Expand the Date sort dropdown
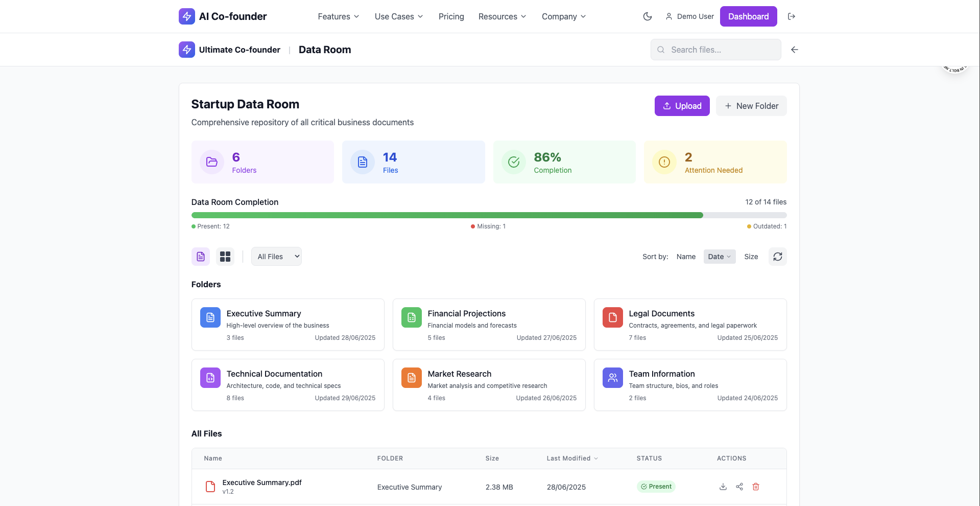Screen dimensions: 980x506 tap(719, 256)
